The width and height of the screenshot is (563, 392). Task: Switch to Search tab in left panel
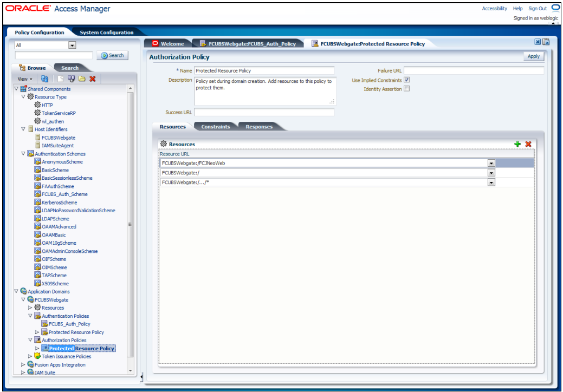coord(70,68)
